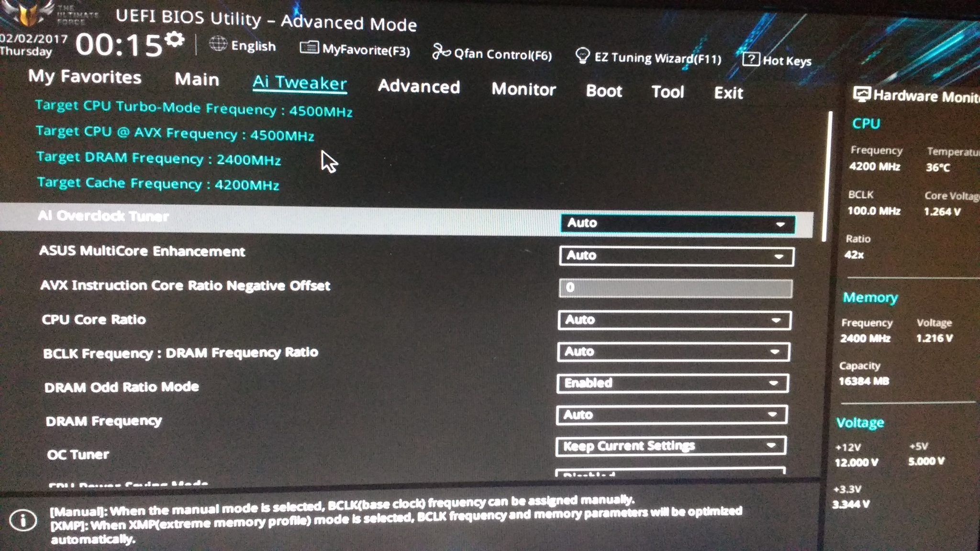Open DRAM Odd Ratio Mode dropdown
The image size is (980, 551).
click(x=672, y=383)
